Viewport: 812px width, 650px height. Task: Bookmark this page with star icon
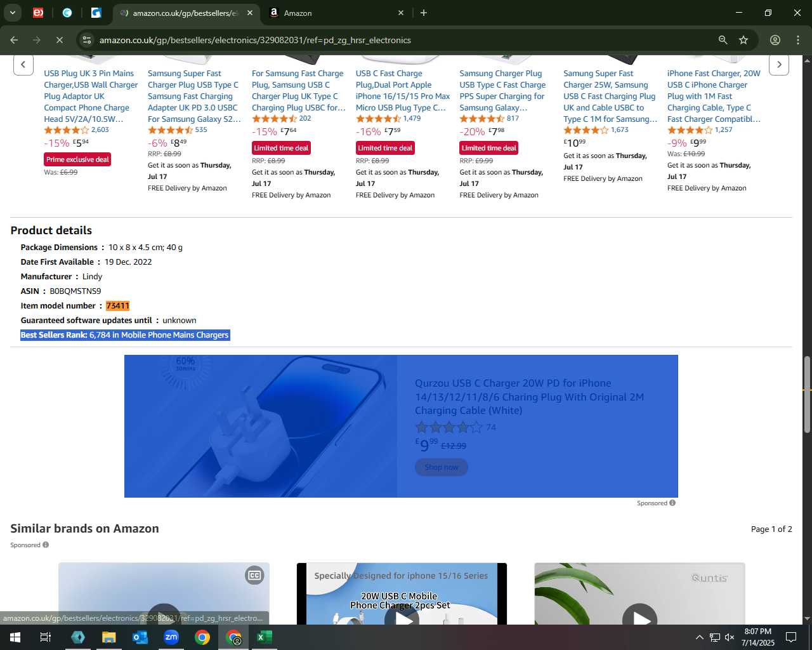tap(743, 40)
